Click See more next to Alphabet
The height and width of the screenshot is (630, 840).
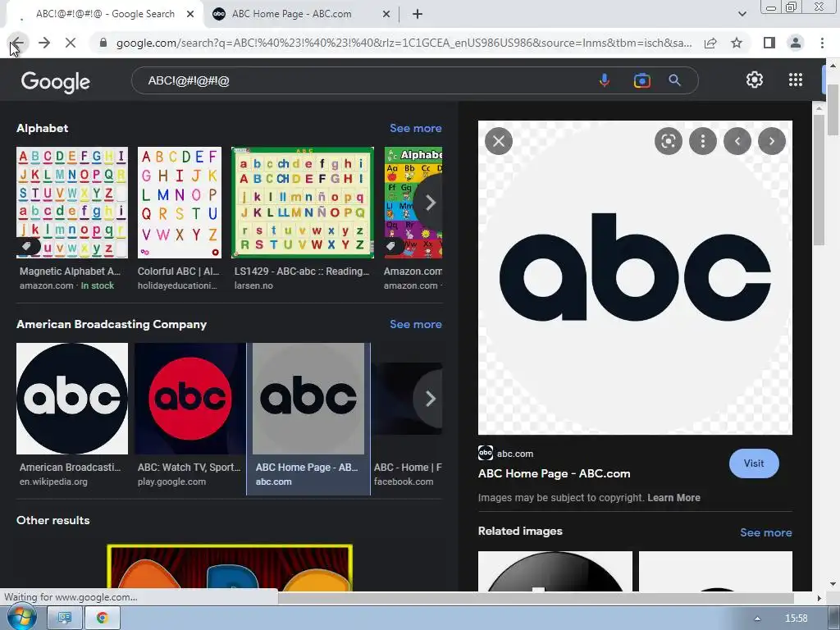tap(416, 128)
